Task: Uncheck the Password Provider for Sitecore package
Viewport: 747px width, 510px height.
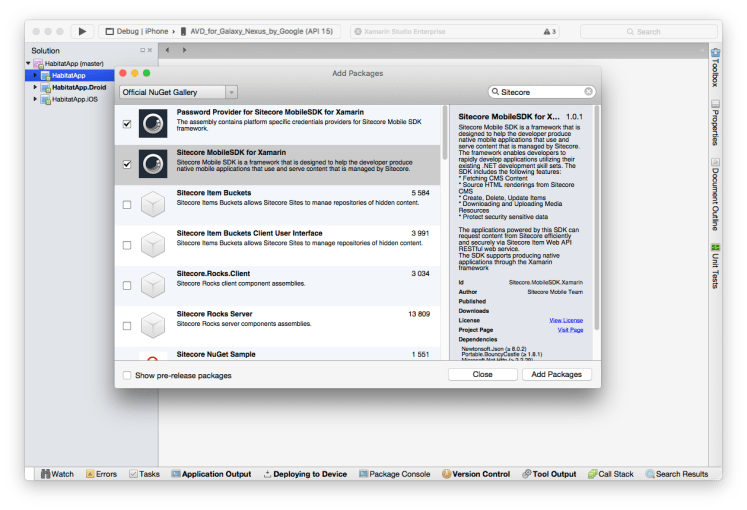Action: click(x=127, y=124)
